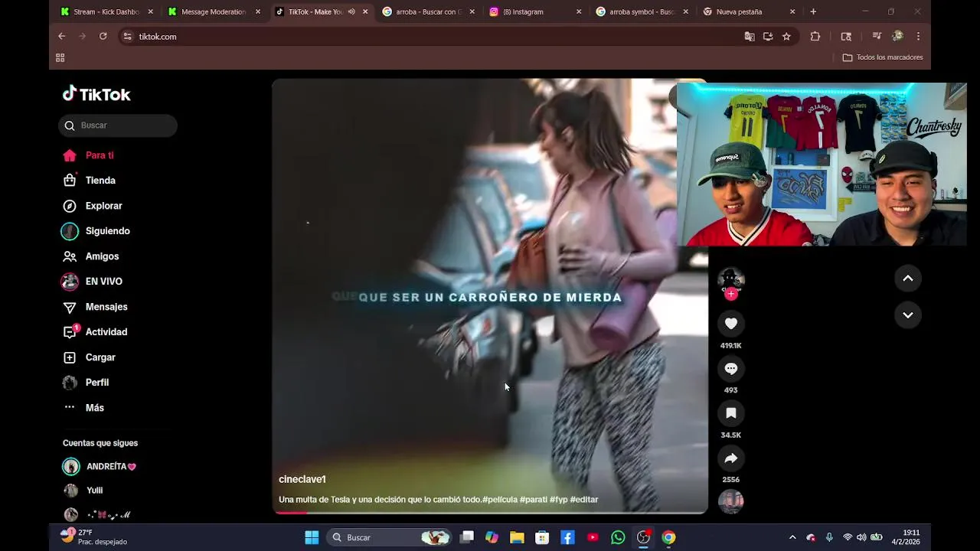Install app icon in address bar

pos(768,36)
